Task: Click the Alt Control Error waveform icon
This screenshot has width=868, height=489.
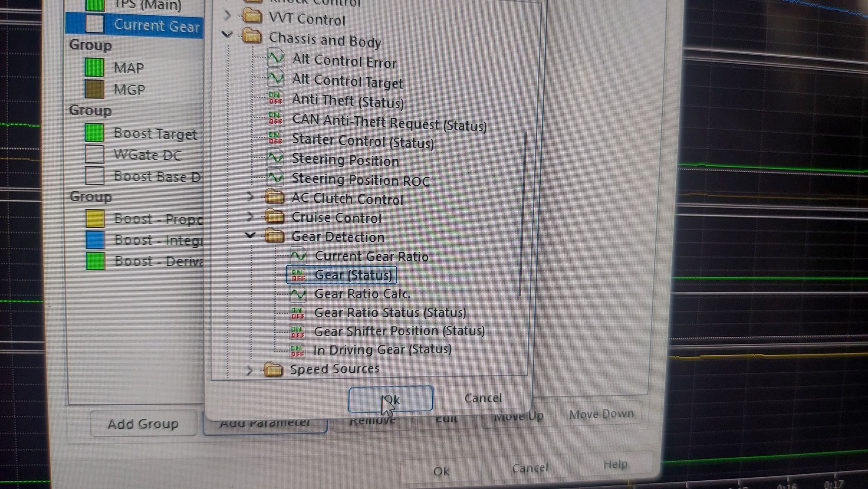Action: [x=276, y=58]
